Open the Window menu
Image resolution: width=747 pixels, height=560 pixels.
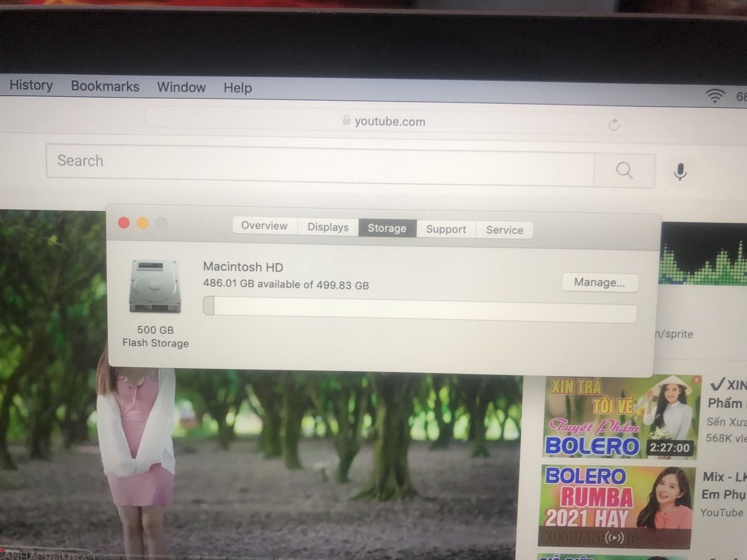point(181,87)
